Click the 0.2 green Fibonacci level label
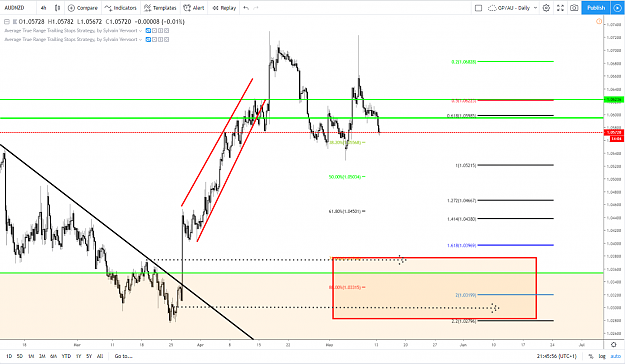 coord(464,62)
